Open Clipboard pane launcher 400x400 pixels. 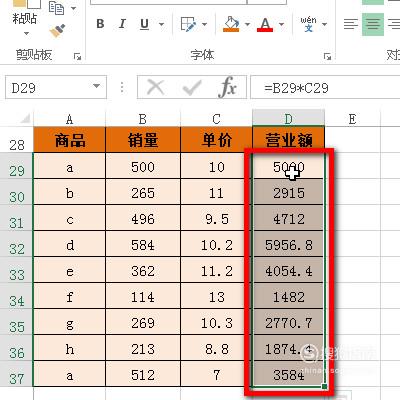tap(77, 56)
